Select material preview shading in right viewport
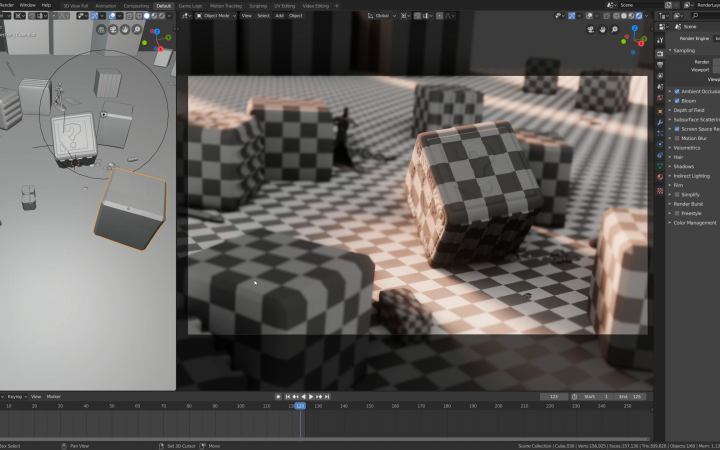The height and width of the screenshot is (450, 720). click(631, 16)
